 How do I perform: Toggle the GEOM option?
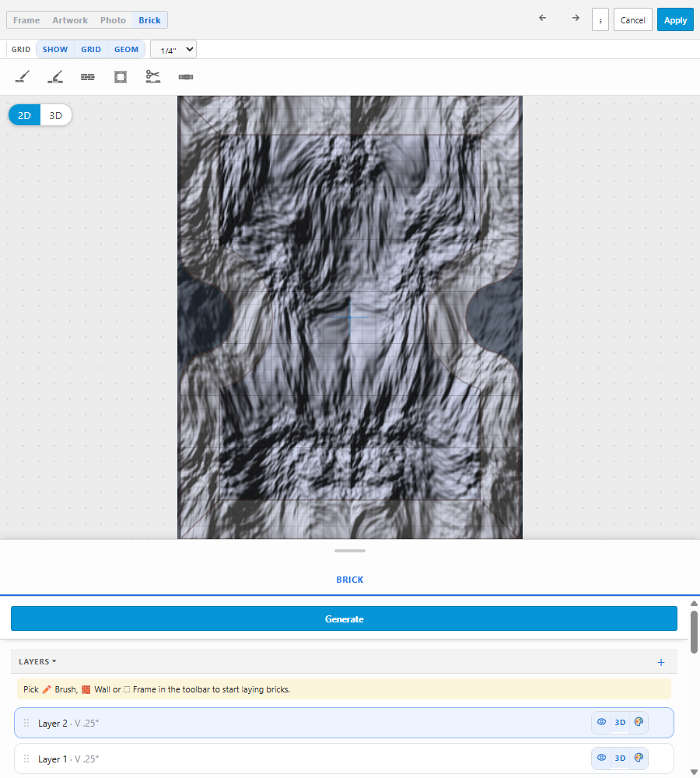coord(126,49)
